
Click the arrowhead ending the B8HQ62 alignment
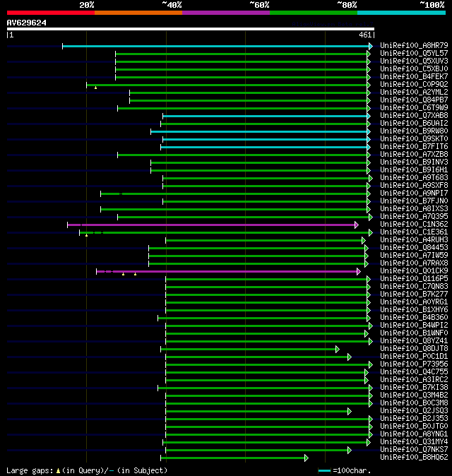[307, 458]
